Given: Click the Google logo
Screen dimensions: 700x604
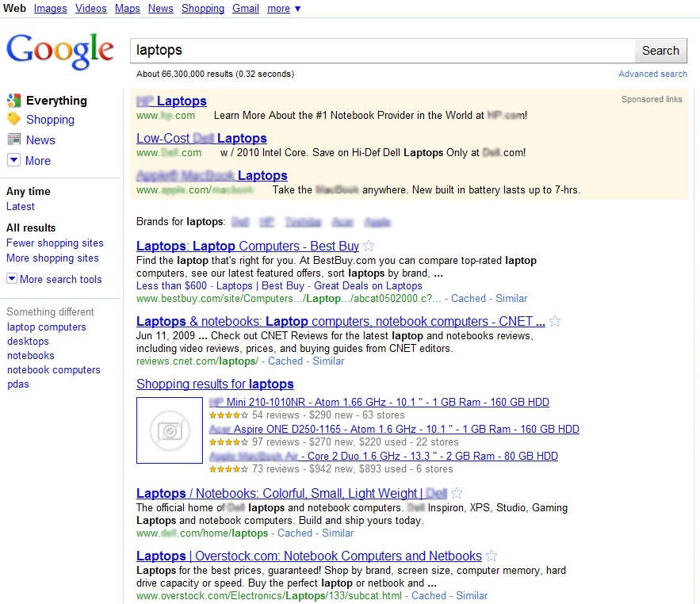Looking at the screenshot, I should click(60, 51).
